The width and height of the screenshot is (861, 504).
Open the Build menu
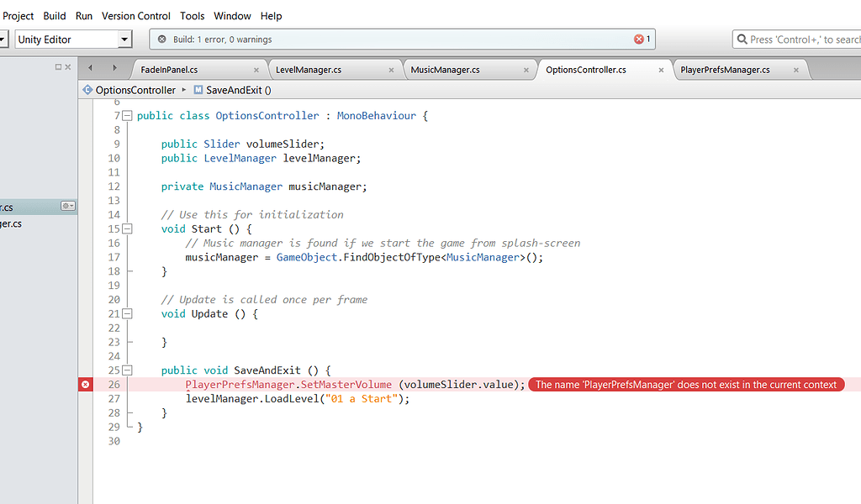(x=55, y=16)
